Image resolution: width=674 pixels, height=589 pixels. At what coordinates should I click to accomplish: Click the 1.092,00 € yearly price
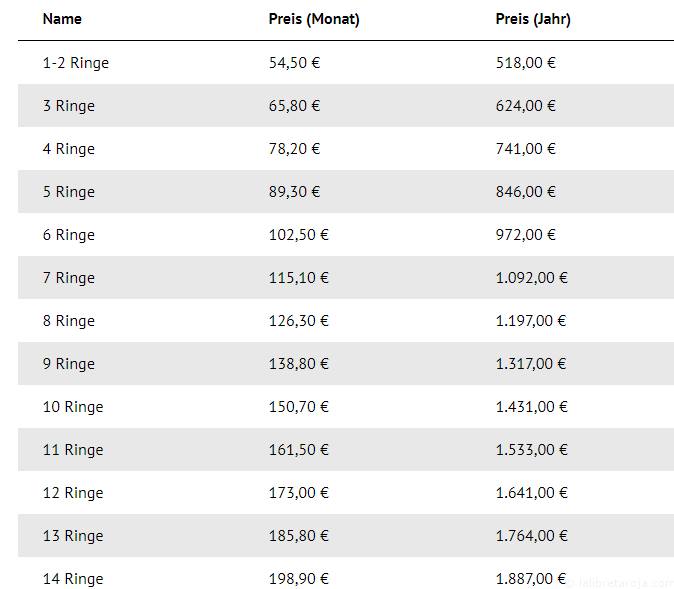tap(532, 278)
